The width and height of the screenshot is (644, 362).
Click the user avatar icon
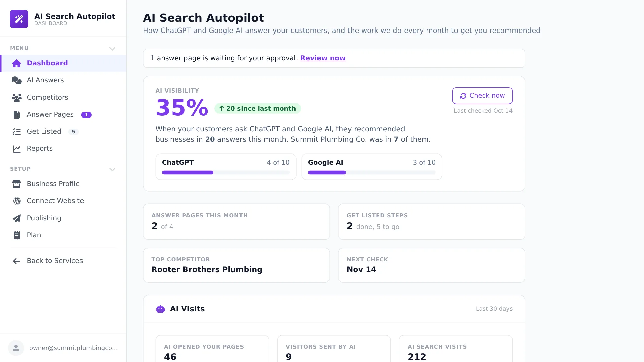(x=16, y=348)
